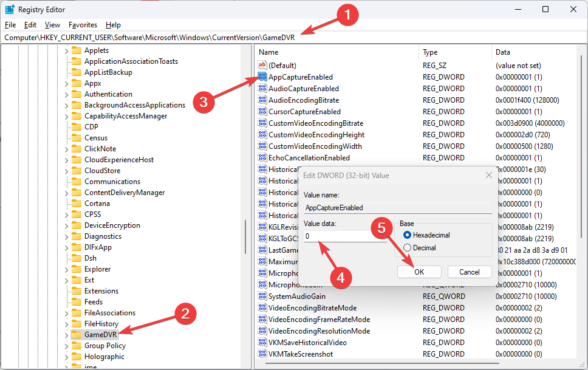
Task: Click the Feeds folder icon
Action: click(x=77, y=302)
